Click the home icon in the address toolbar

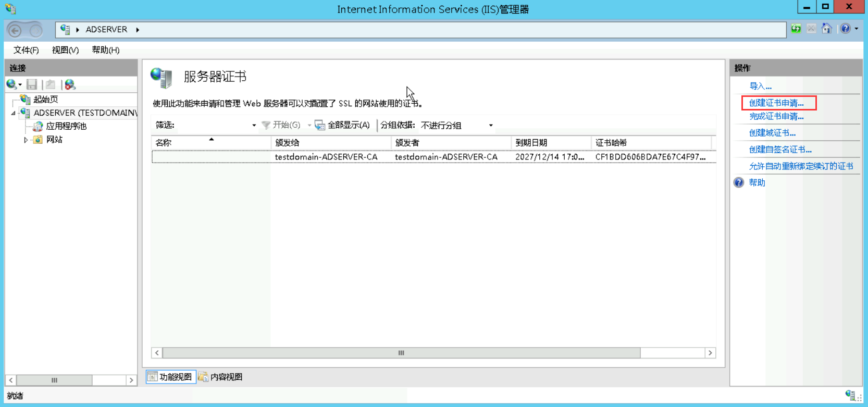pyautogui.click(x=826, y=29)
